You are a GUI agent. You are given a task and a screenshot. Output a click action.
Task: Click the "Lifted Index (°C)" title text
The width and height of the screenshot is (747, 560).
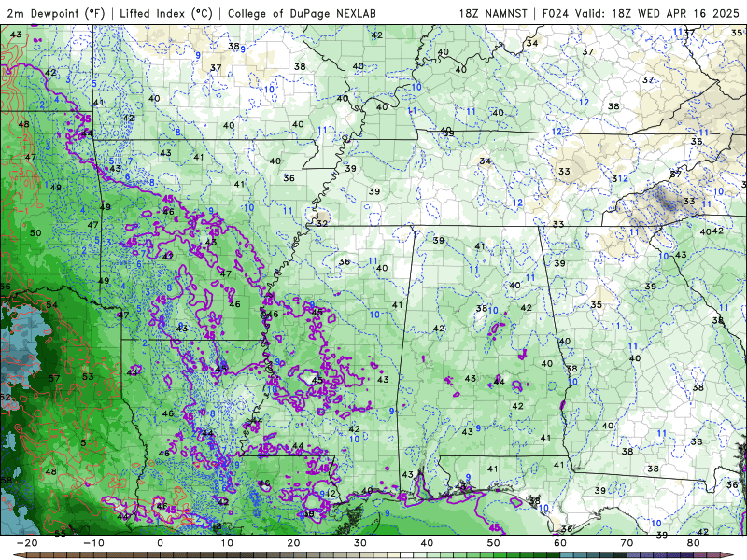166,13
